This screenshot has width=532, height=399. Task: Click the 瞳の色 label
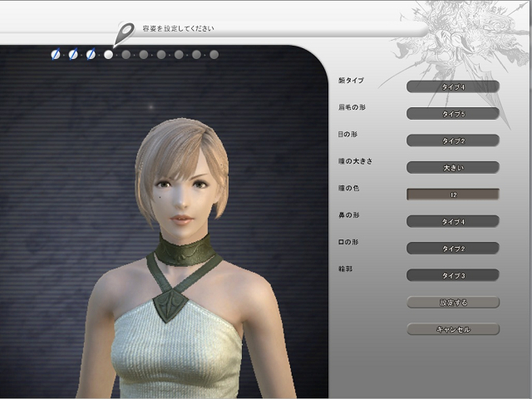click(x=348, y=188)
